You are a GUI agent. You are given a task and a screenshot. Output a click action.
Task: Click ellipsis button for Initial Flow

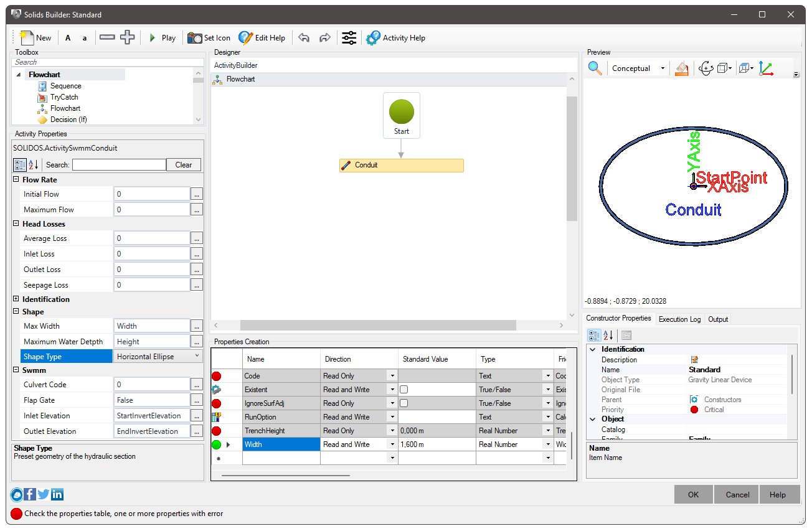[x=197, y=194]
